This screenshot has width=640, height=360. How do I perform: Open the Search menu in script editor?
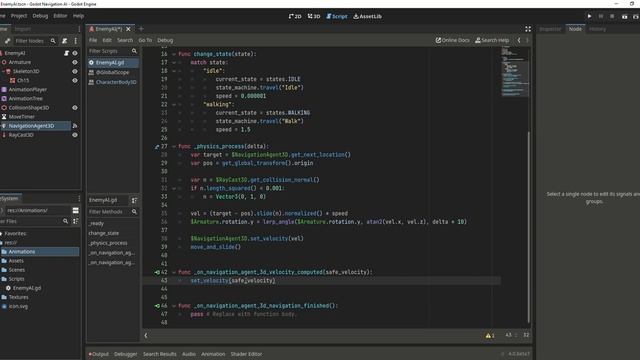125,40
